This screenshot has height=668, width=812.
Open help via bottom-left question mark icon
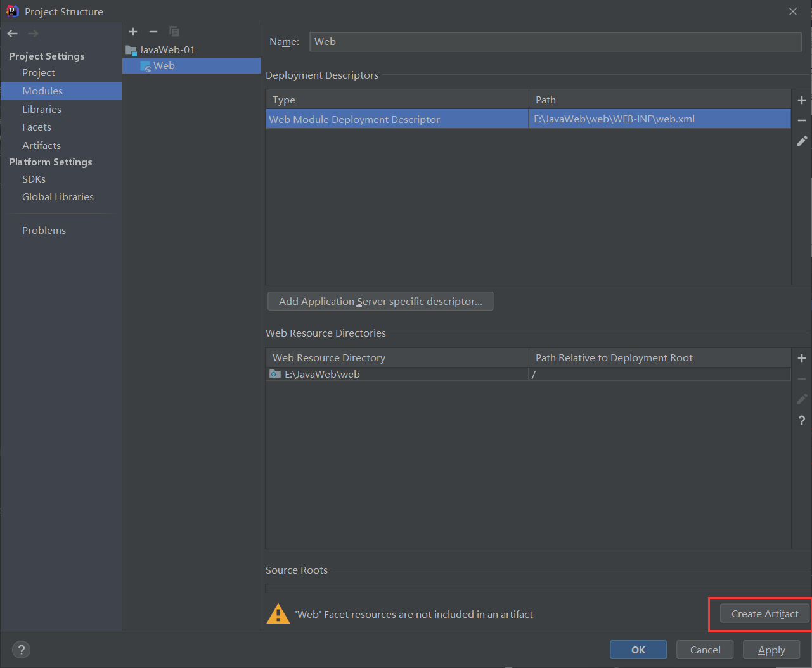click(x=21, y=650)
